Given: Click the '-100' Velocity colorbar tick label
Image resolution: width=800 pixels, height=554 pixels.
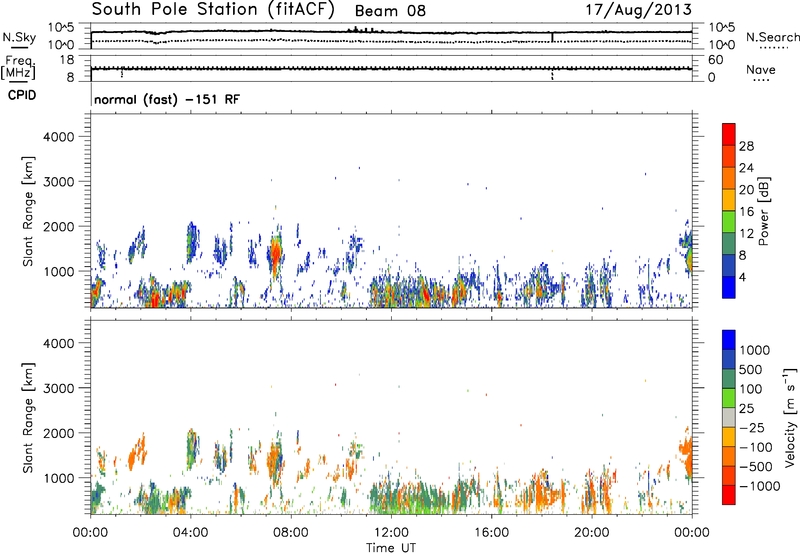Looking at the screenshot, I should pos(756,447).
